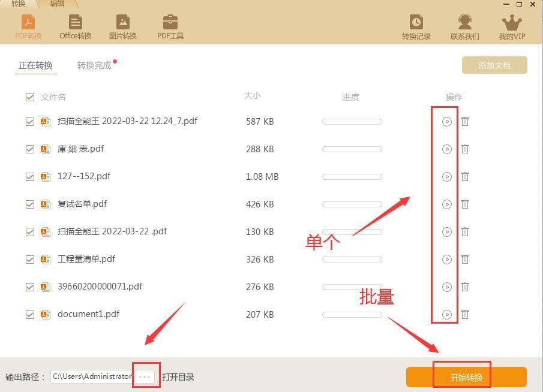
Task: Open the PDF转换 tool
Action: coord(28,27)
